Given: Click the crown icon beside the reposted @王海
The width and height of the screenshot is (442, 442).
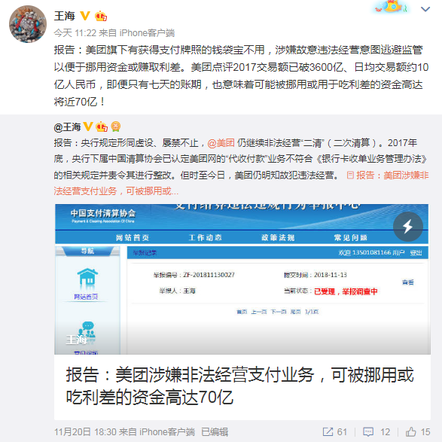Looking at the screenshot, I should click(x=102, y=127).
